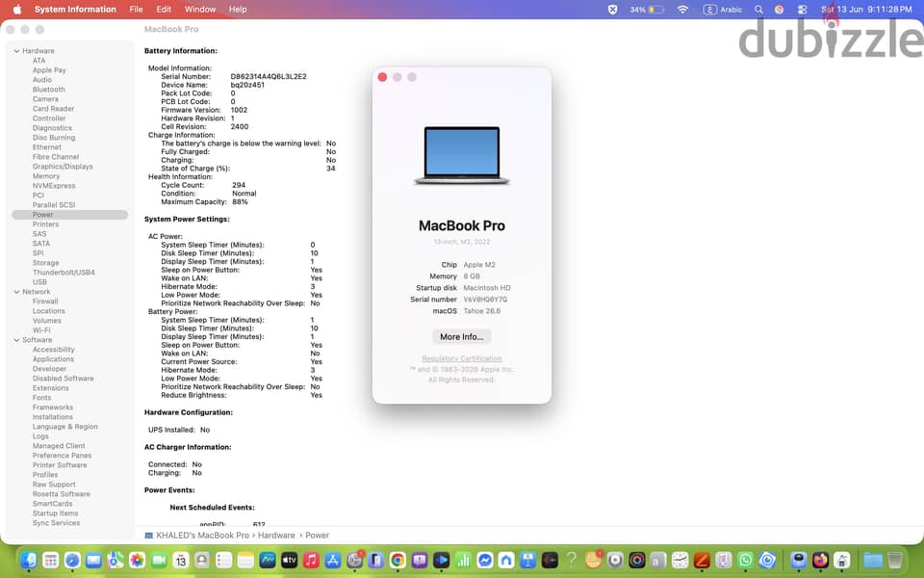Open the Apple menu

click(x=16, y=10)
